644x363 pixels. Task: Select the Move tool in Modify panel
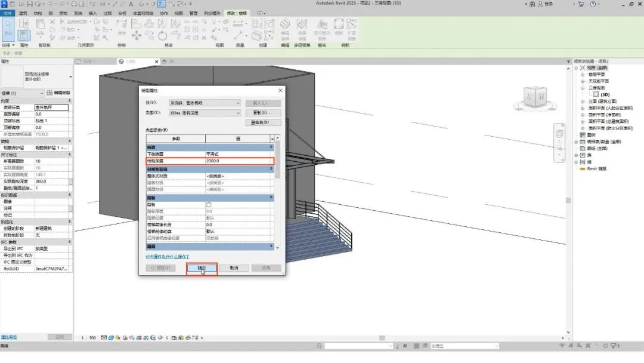pos(137,36)
